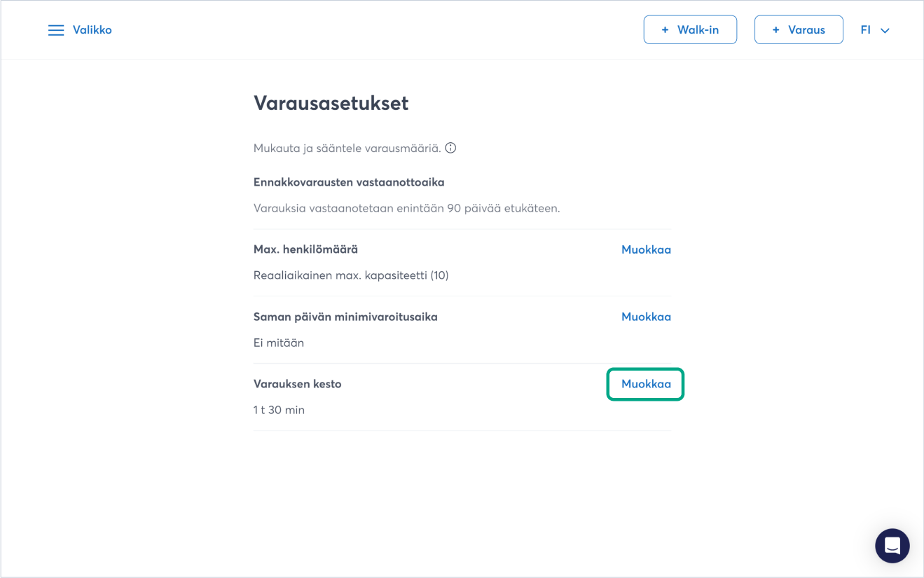Add a new Walk-in
This screenshot has width=924, height=578.
pyautogui.click(x=690, y=30)
